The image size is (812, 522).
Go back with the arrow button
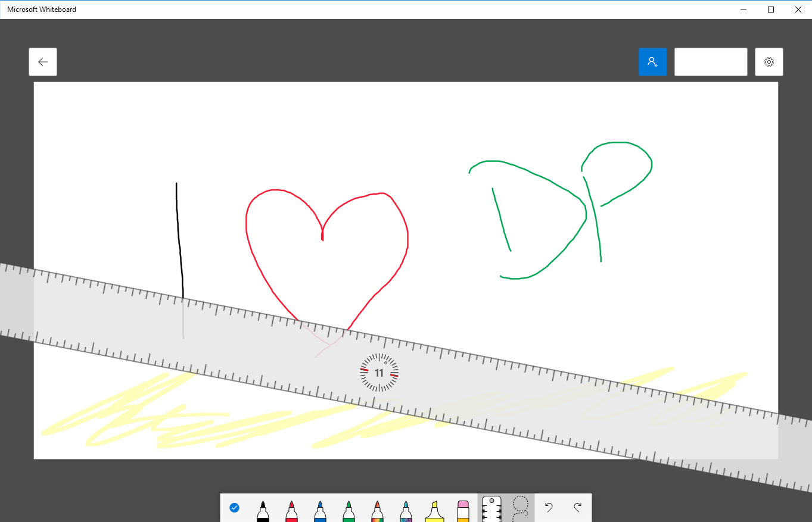tap(43, 62)
